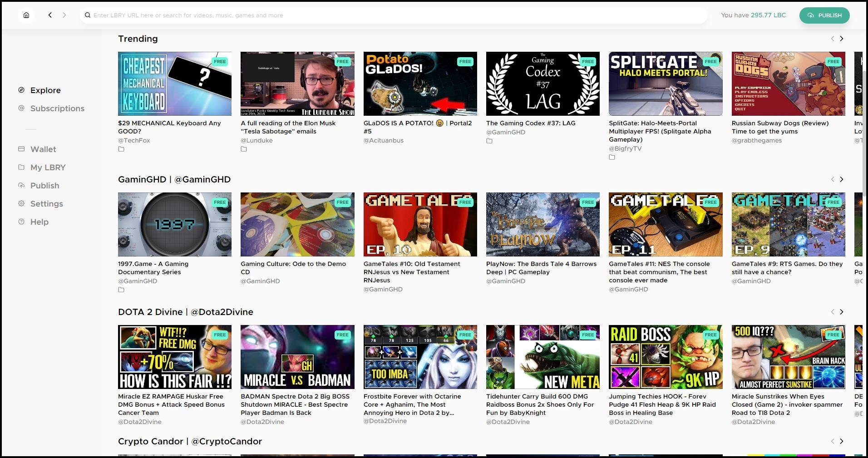Open the GameTales EP. 9 thumbnail
Image resolution: width=868 pixels, height=458 pixels.
click(x=789, y=224)
